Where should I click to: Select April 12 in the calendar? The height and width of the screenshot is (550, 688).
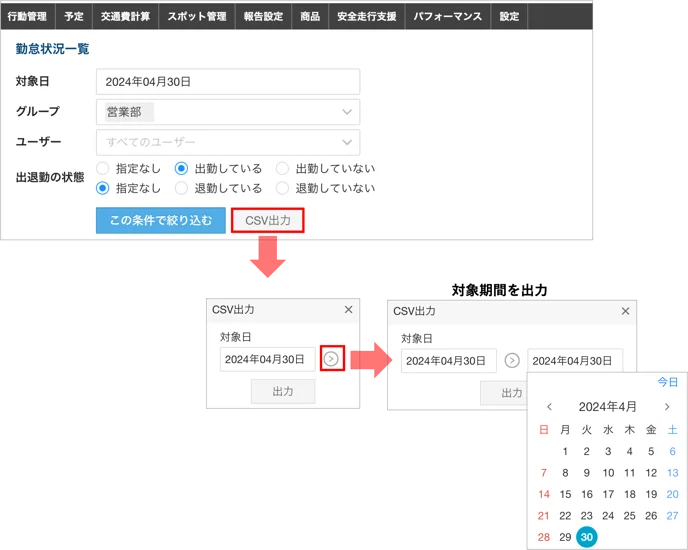click(x=651, y=473)
